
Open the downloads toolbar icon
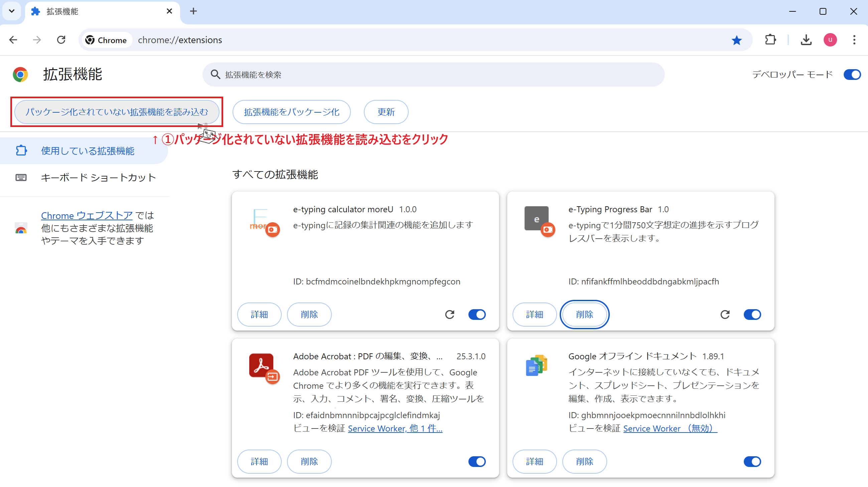tap(806, 40)
